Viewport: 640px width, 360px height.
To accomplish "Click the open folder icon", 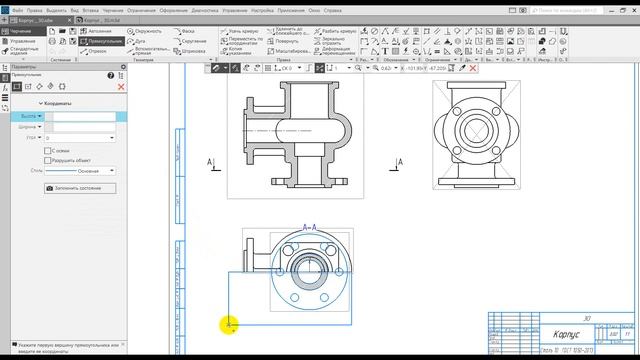I will pyautogui.click(x=62, y=31).
